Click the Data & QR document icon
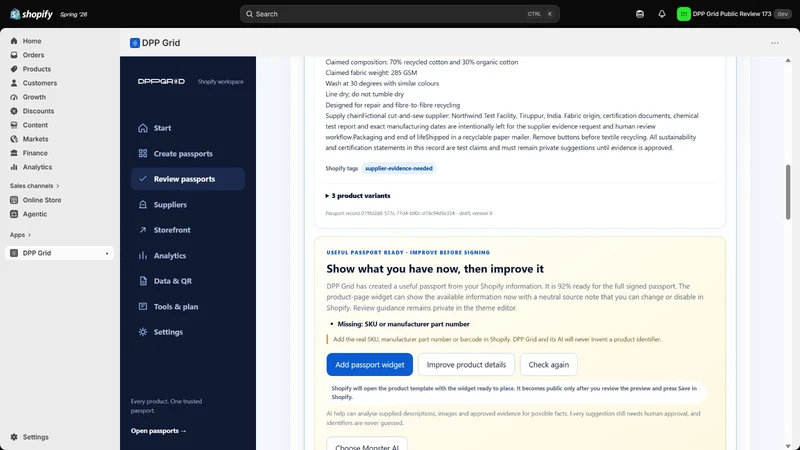800x450 pixels. [x=143, y=281]
